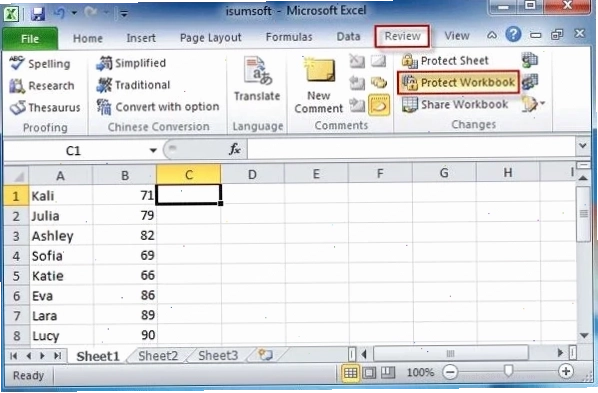The width and height of the screenshot is (598, 393).
Task: Minimize the ribbon with caret icon
Action: [492, 35]
